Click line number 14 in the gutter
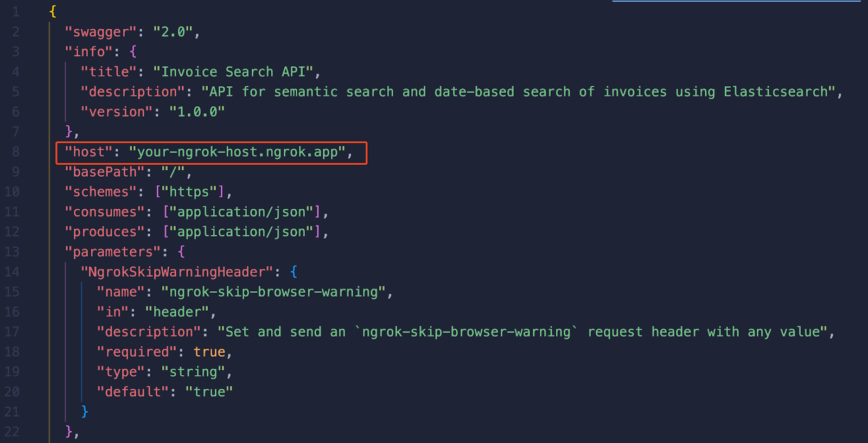Image resolution: width=868 pixels, height=443 pixels. coord(12,272)
